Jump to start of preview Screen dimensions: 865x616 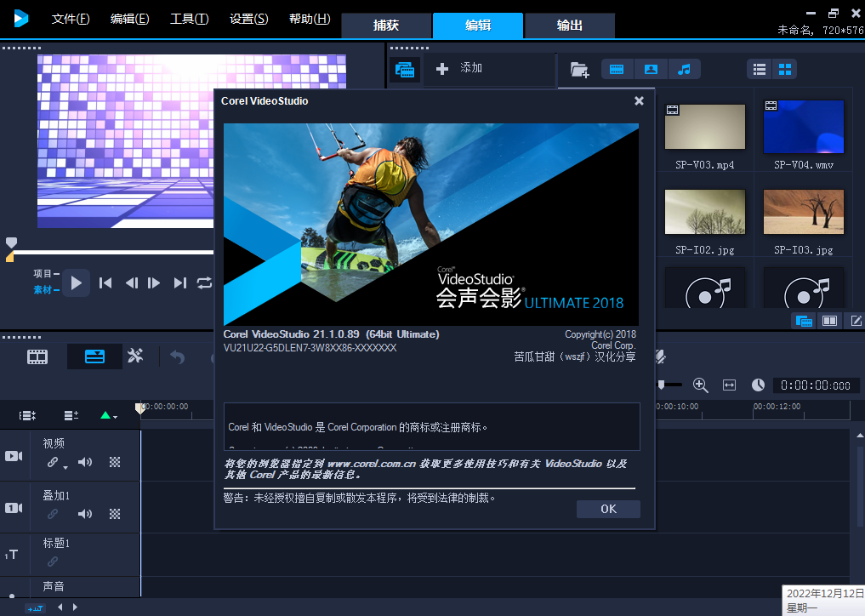click(105, 283)
